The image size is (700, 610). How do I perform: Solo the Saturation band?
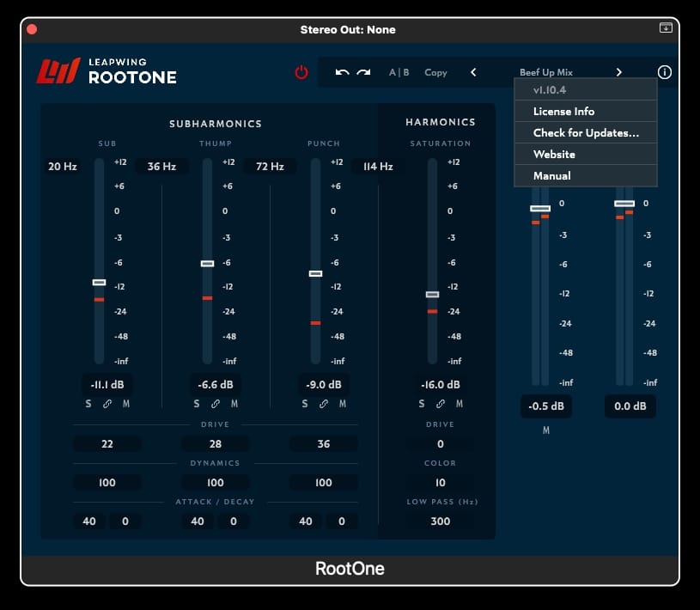point(422,404)
